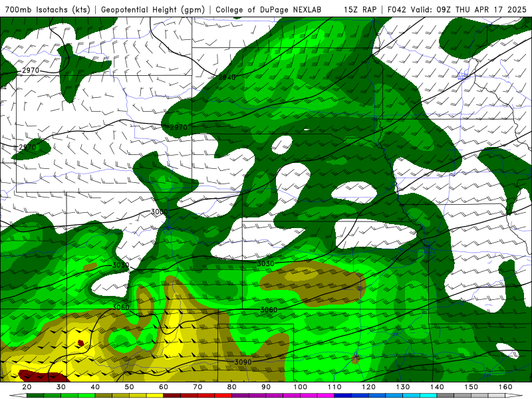
Task: Click the 20 label on the color scale
Action: pos(27,387)
